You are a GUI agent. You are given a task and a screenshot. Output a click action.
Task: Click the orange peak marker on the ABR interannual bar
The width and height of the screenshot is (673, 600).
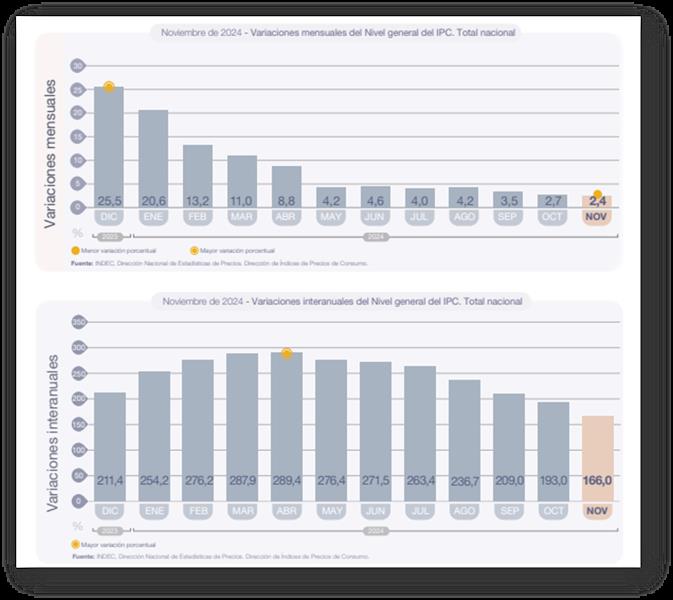pyautogui.click(x=287, y=353)
